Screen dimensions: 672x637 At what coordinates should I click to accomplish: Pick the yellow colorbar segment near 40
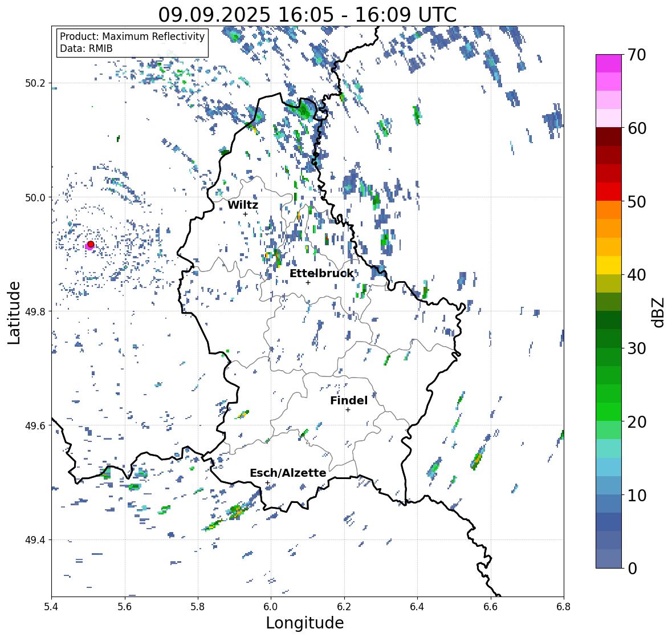pyautogui.click(x=609, y=265)
